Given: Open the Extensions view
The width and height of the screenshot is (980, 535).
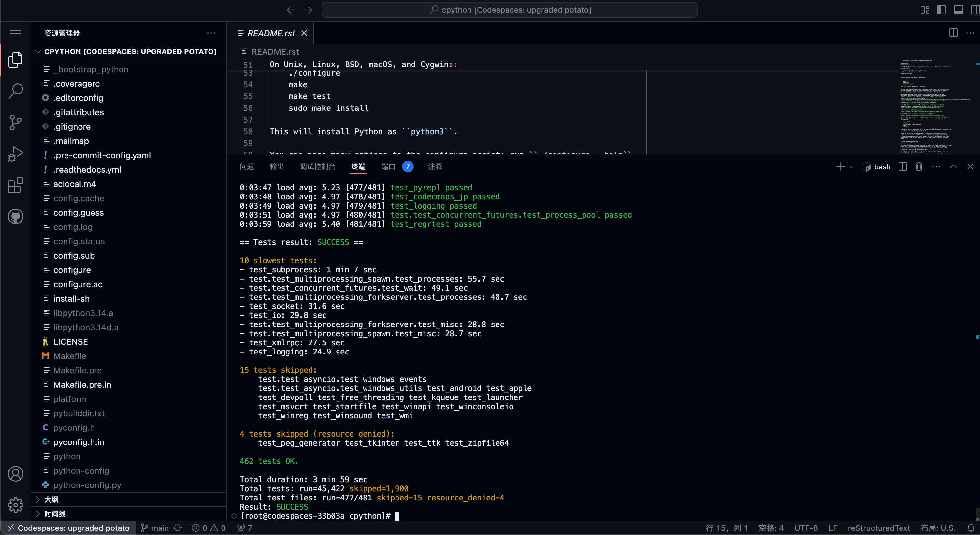Looking at the screenshot, I should tap(16, 185).
